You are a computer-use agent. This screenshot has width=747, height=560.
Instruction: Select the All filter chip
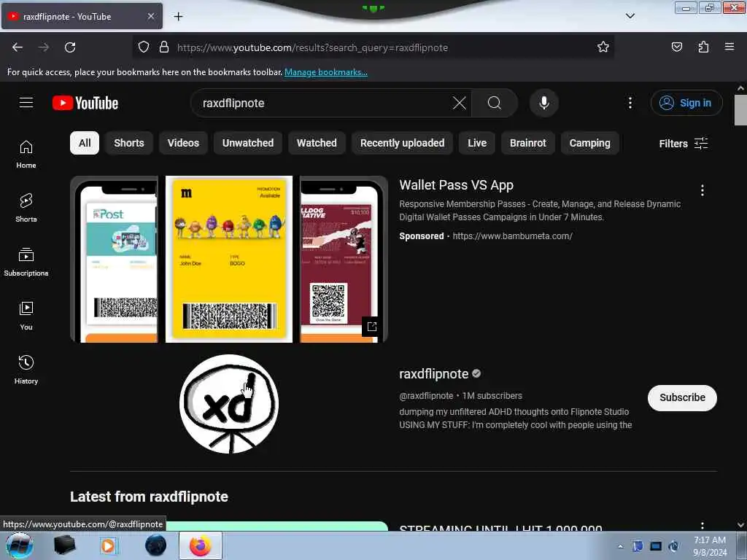coord(85,143)
